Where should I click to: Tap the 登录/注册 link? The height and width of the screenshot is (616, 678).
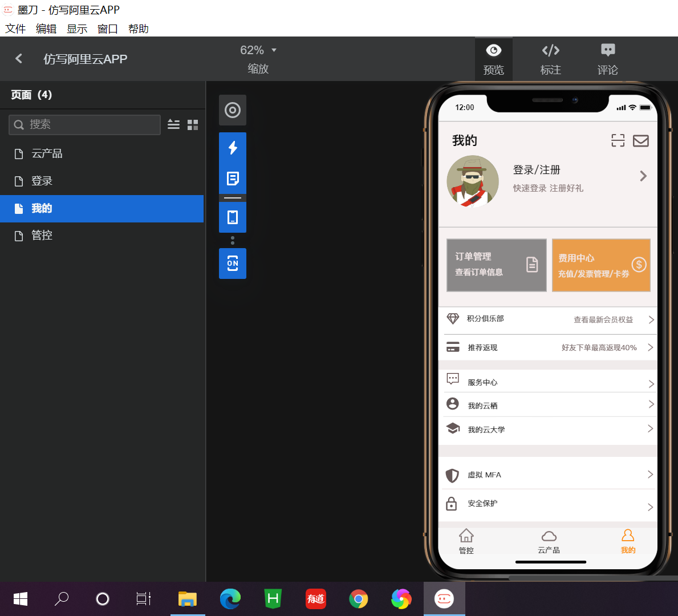point(537,169)
